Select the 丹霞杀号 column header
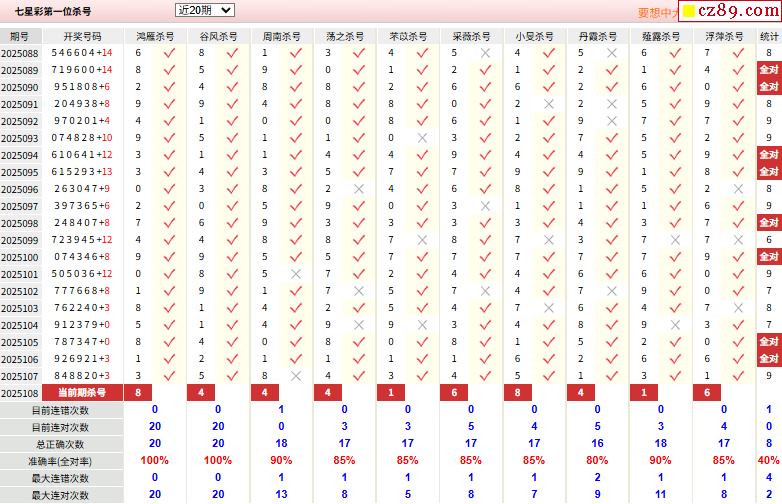The height and width of the screenshot is (504, 782). [x=597, y=36]
